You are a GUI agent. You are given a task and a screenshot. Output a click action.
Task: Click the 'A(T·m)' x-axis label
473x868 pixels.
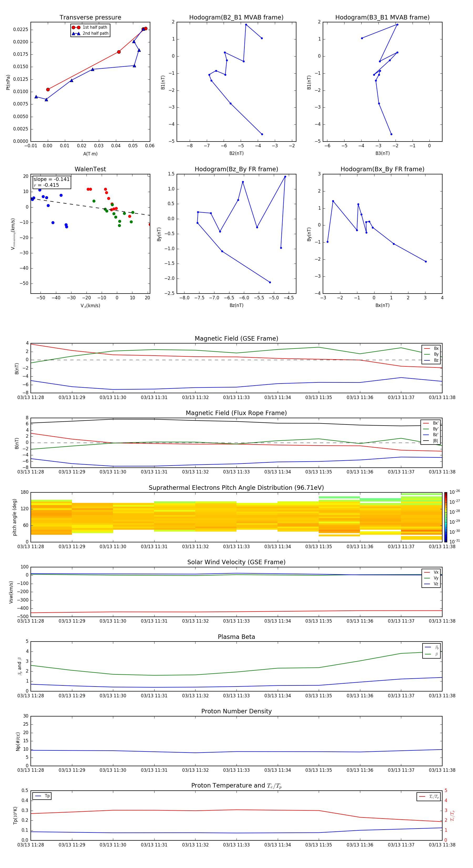tap(90, 154)
